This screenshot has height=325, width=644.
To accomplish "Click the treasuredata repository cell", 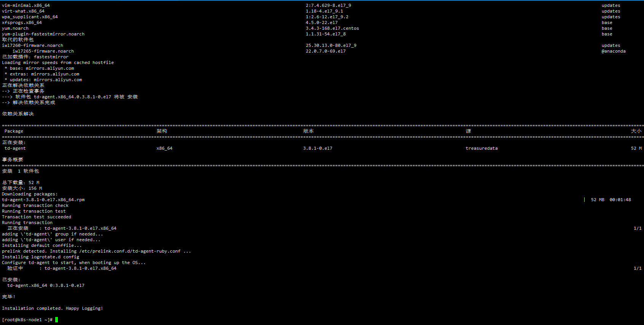I will coord(482,148).
